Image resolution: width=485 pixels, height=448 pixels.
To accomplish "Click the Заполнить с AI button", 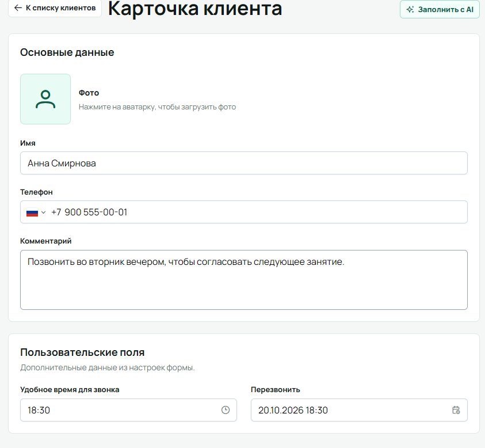I will coord(440,9).
